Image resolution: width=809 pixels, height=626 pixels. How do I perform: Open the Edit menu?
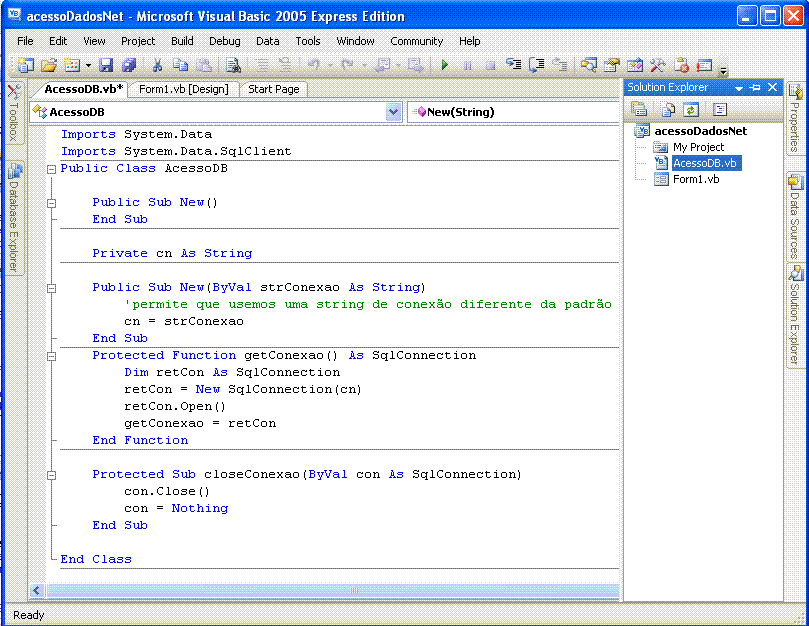pos(58,41)
